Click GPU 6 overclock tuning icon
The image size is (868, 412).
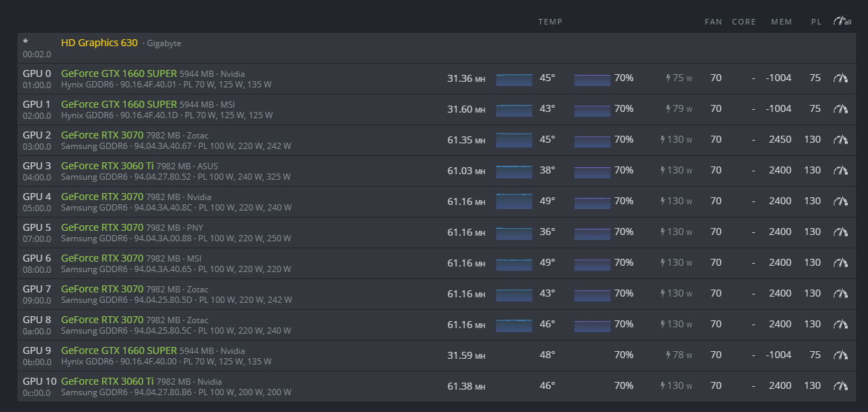tap(840, 263)
